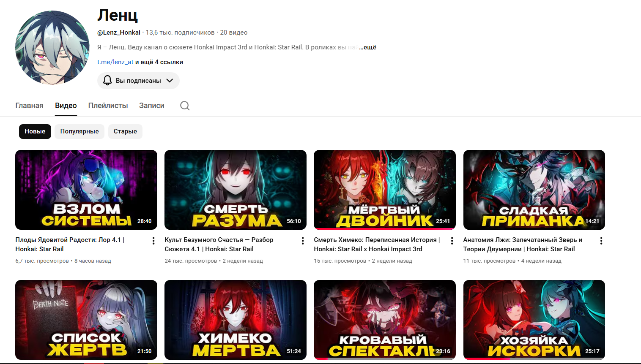Open video title Культ Безумного Счастья
This screenshot has width=641, height=364.
point(219,244)
